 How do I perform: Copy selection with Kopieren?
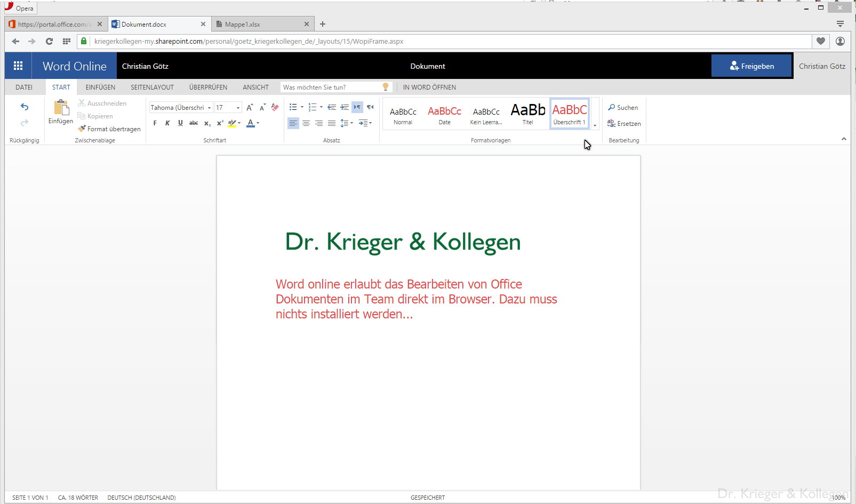[x=95, y=116]
